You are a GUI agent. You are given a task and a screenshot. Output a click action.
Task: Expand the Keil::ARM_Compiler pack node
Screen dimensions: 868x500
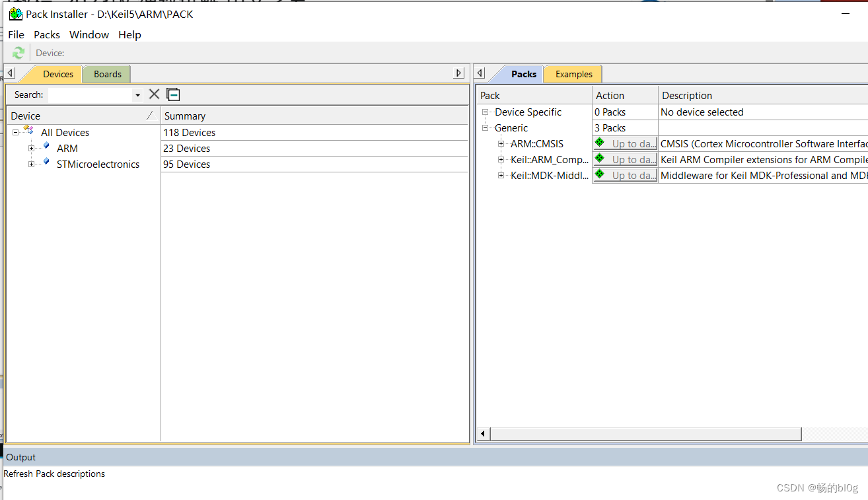[x=501, y=160]
